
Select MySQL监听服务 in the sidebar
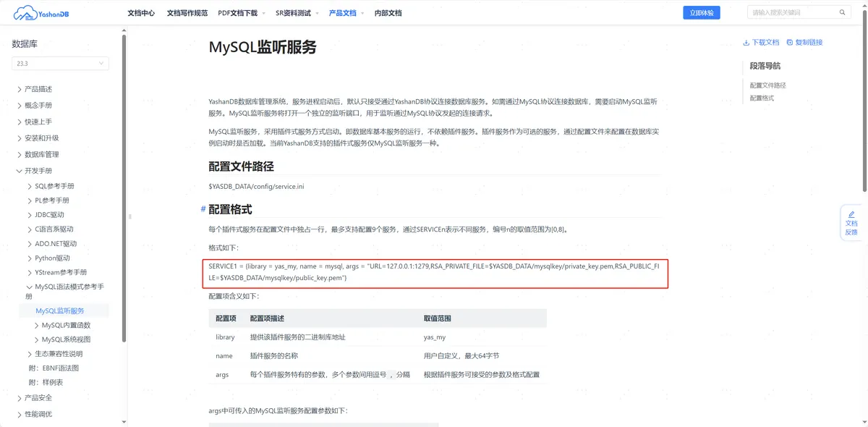click(60, 310)
